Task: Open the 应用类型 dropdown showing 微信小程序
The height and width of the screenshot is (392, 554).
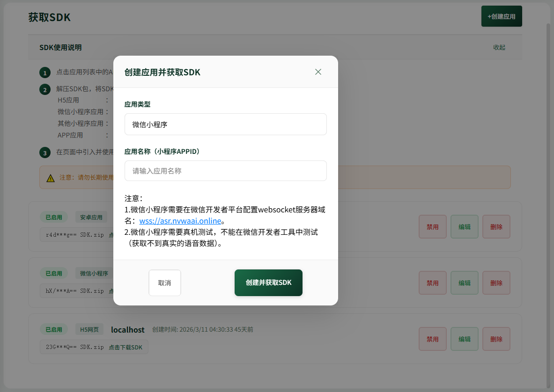Action: click(225, 124)
